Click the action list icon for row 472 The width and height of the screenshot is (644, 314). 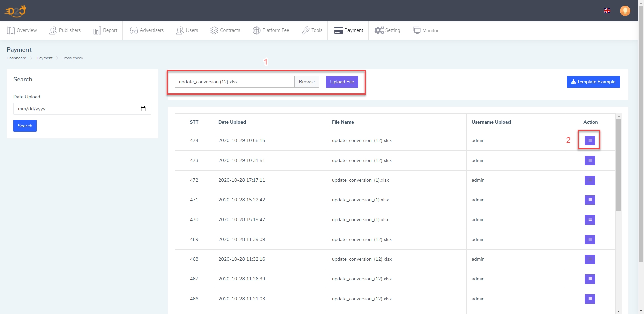click(x=589, y=180)
